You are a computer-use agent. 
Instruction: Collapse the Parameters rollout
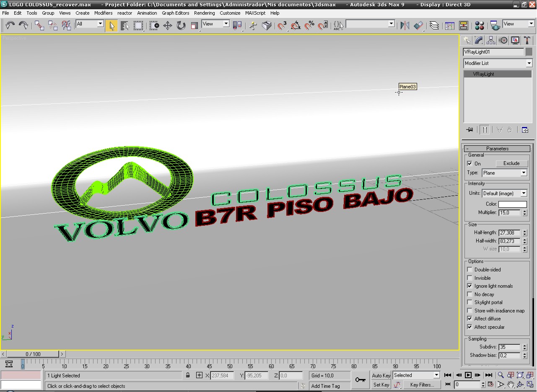coord(498,149)
